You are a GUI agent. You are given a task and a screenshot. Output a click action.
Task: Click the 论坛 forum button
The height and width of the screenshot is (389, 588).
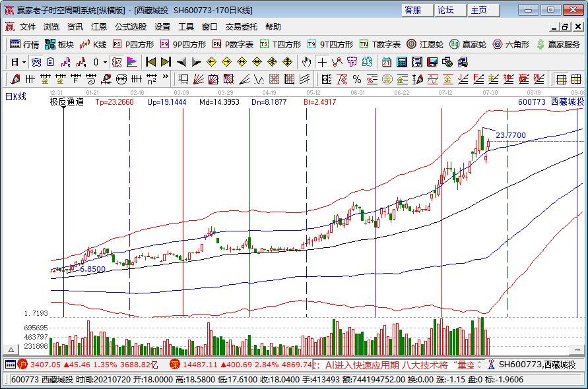[x=447, y=10]
